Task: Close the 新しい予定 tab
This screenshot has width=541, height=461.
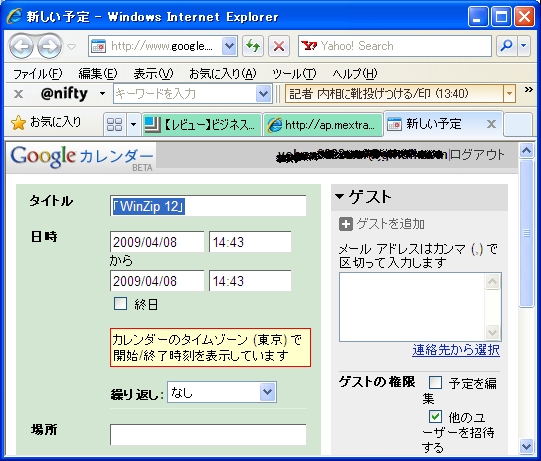Action: (x=491, y=124)
